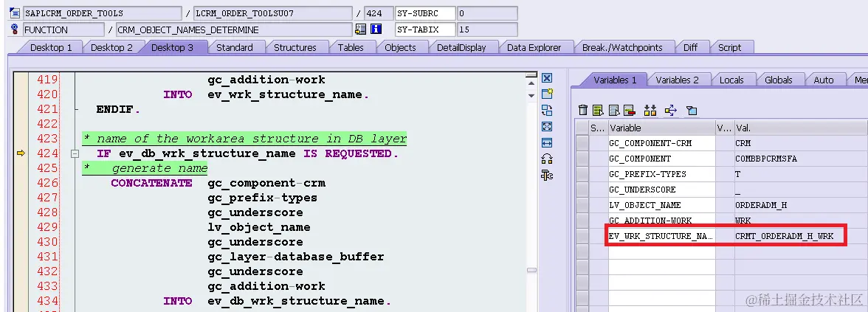Open the Break./Watchpoints tab

point(622,47)
